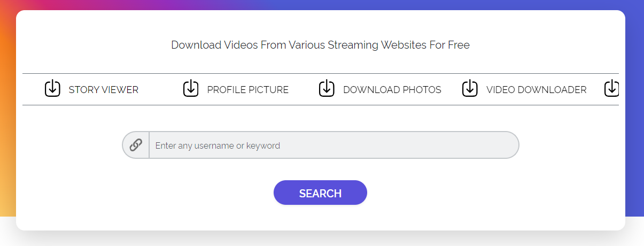Focus the username or keyword input field
644x246 pixels.
pos(333,145)
